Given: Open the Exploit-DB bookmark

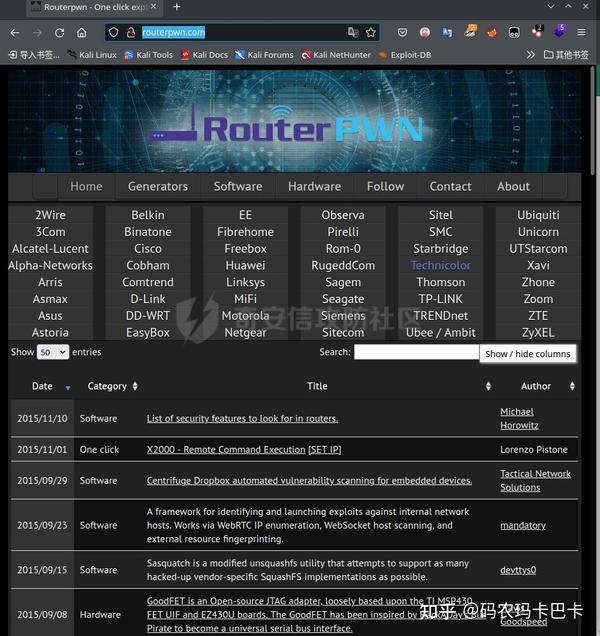Looking at the screenshot, I should pyautogui.click(x=405, y=54).
